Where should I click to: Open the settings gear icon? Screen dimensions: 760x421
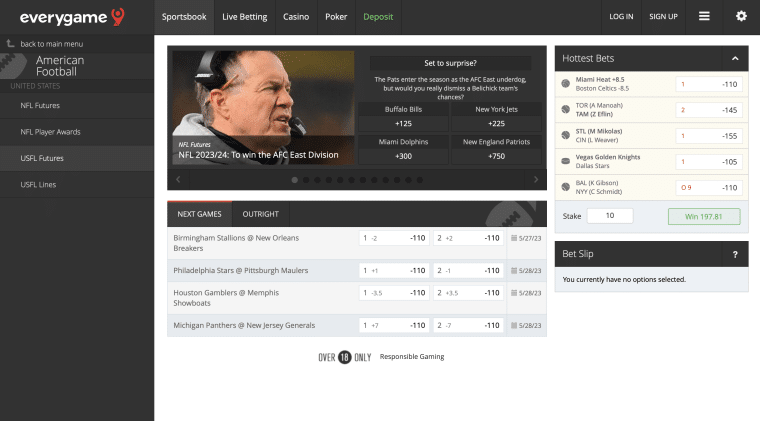741,16
